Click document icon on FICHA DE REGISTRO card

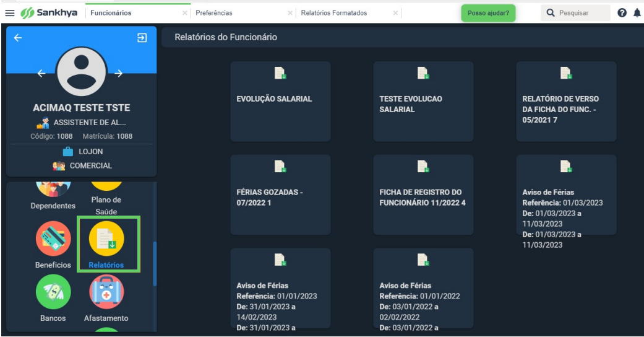click(423, 166)
